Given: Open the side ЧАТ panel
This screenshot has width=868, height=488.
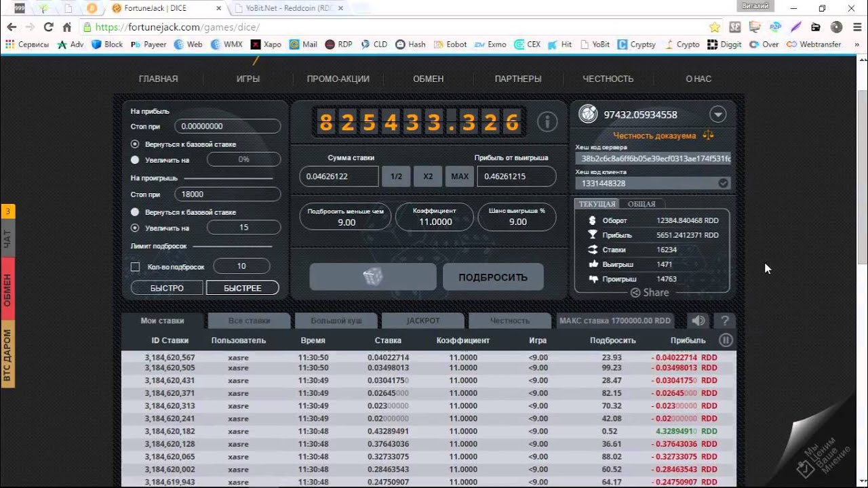Looking at the screenshot, I should tap(7, 239).
